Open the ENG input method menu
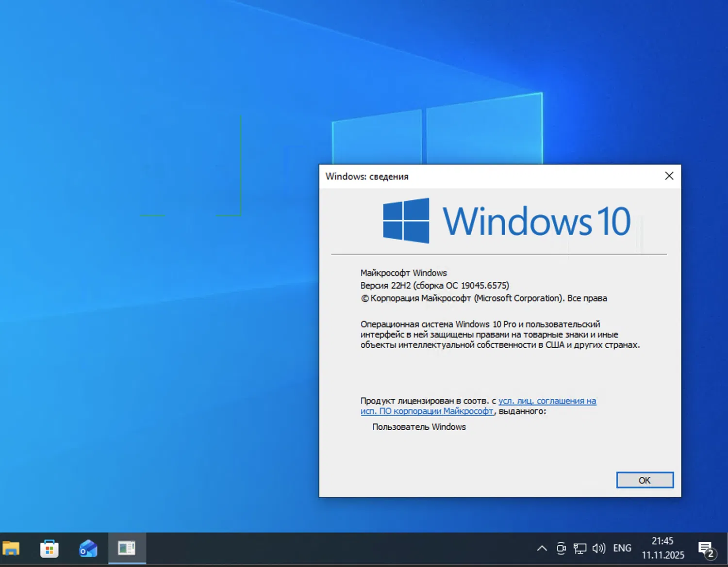Viewport: 728px width, 567px height. click(622, 548)
